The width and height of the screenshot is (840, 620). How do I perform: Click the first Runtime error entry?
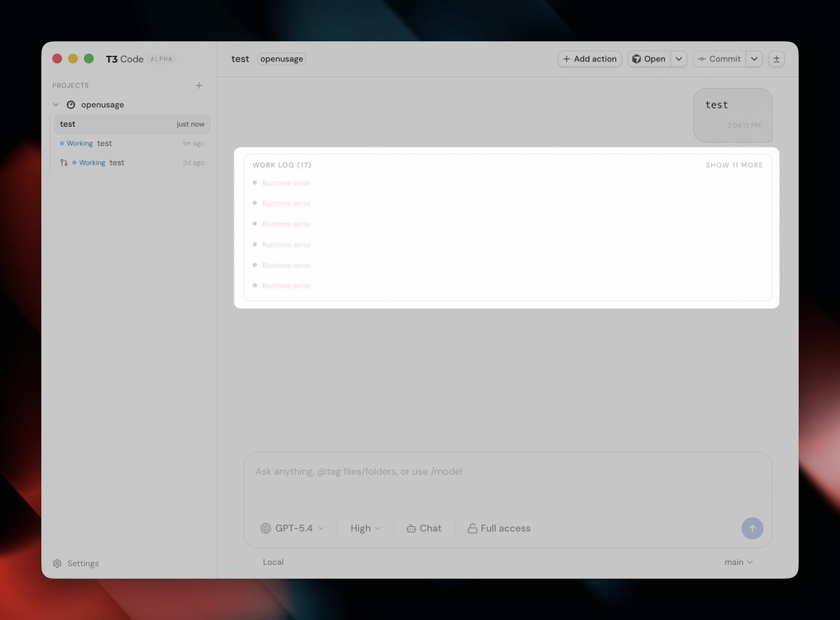[x=286, y=183]
